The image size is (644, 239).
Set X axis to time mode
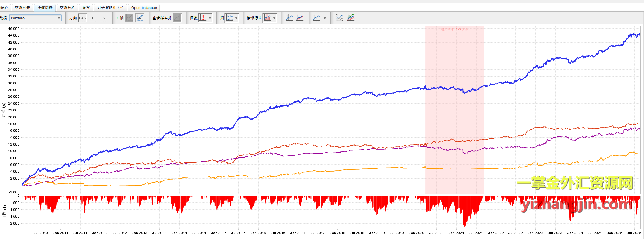pos(140,18)
